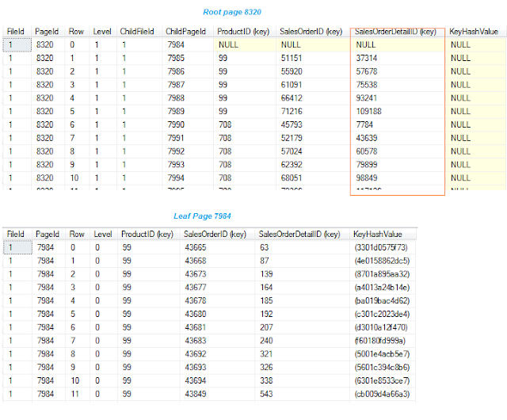
Task: Select SalesOrderDetailID cell 79899
Action: 398,165
